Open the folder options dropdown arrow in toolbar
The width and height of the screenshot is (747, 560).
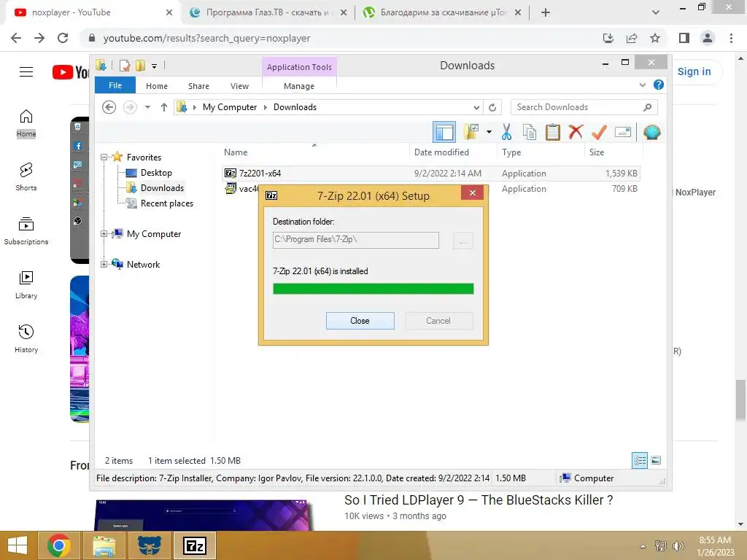tap(489, 132)
